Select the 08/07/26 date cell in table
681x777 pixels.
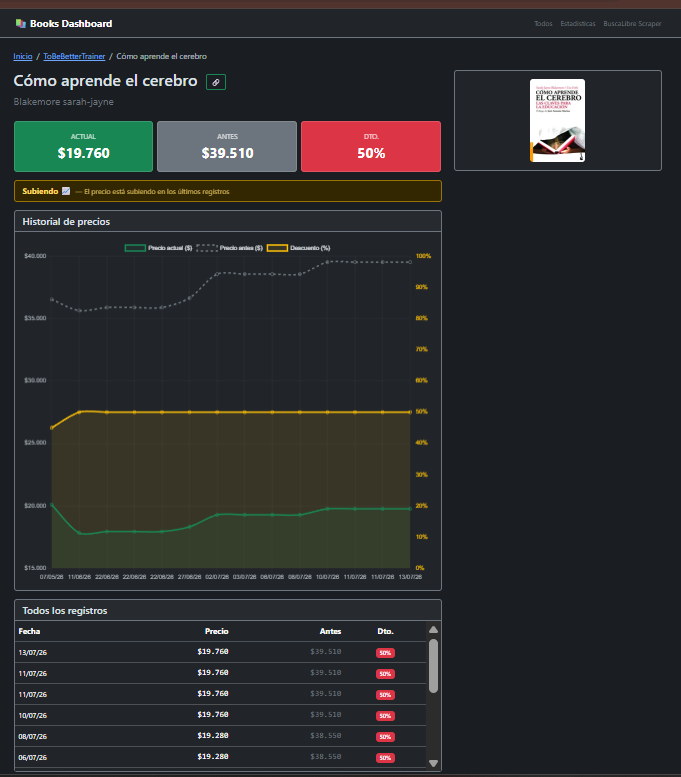click(x=33, y=737)
